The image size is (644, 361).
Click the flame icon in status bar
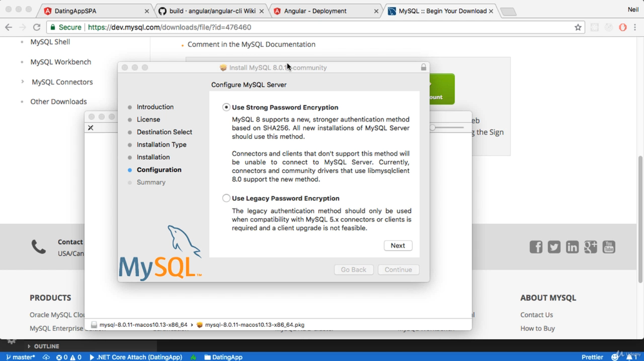click(193, 357)
